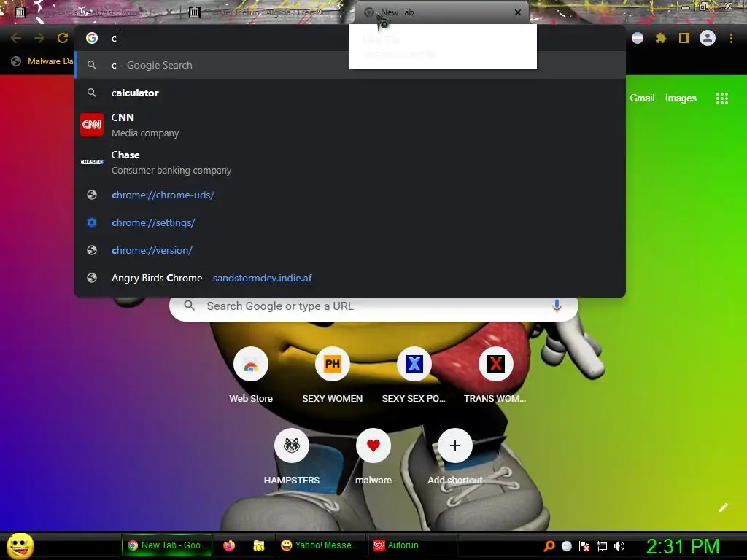Open chrome://chrome-urls/ suggestion
747x560 pixels.
pyautogui.click(x=350, y=195)
